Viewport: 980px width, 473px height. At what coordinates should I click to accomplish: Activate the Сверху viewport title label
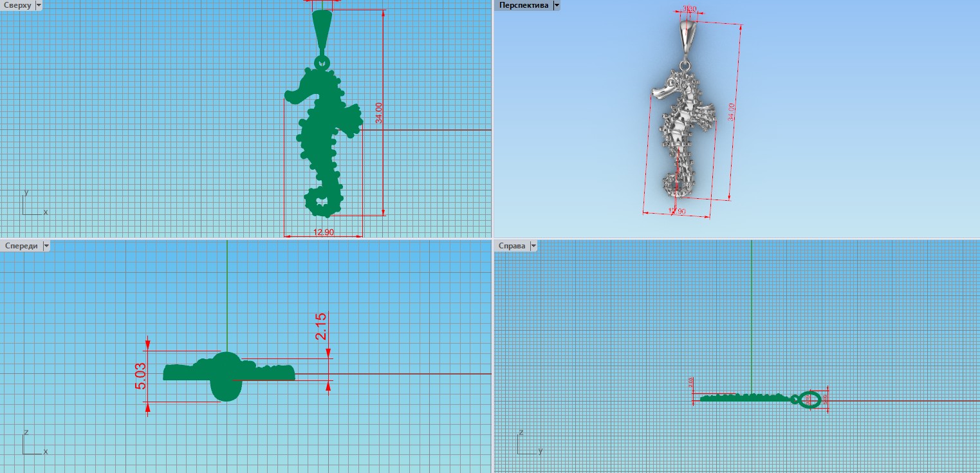(17, 5)
